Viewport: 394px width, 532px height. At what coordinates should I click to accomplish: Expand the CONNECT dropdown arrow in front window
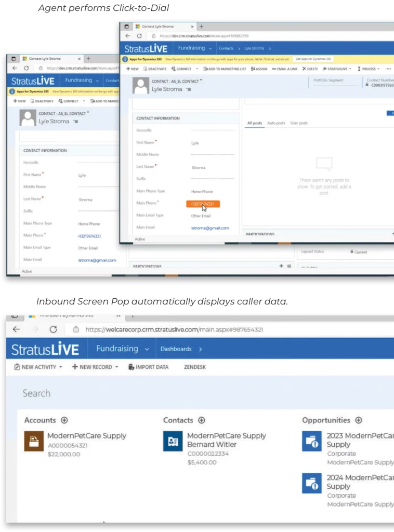click(x=197, y=69)
